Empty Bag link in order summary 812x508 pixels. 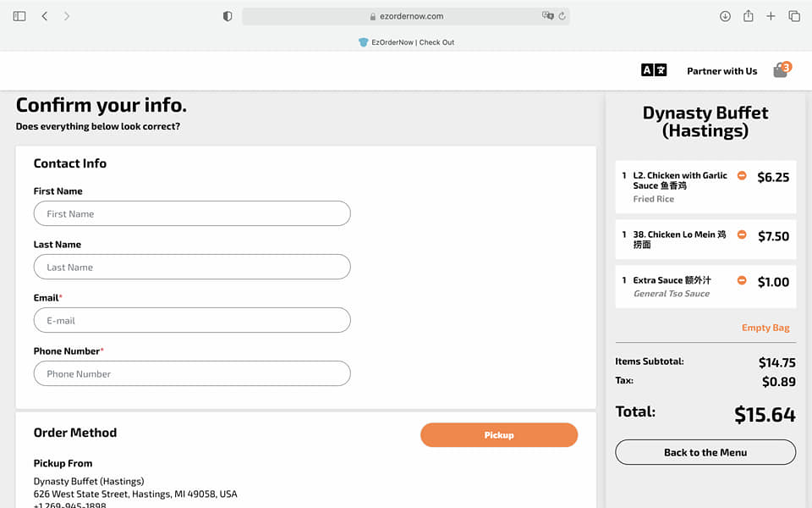765,328
